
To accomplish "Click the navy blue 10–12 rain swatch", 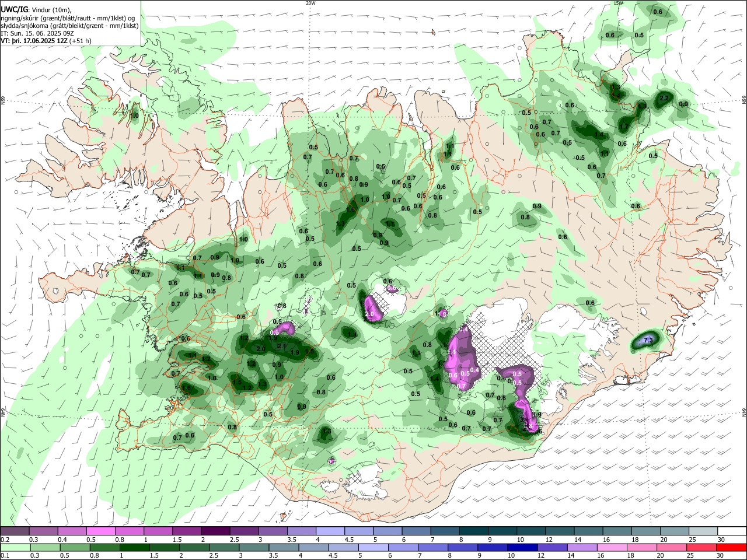I will click(523, 547).
